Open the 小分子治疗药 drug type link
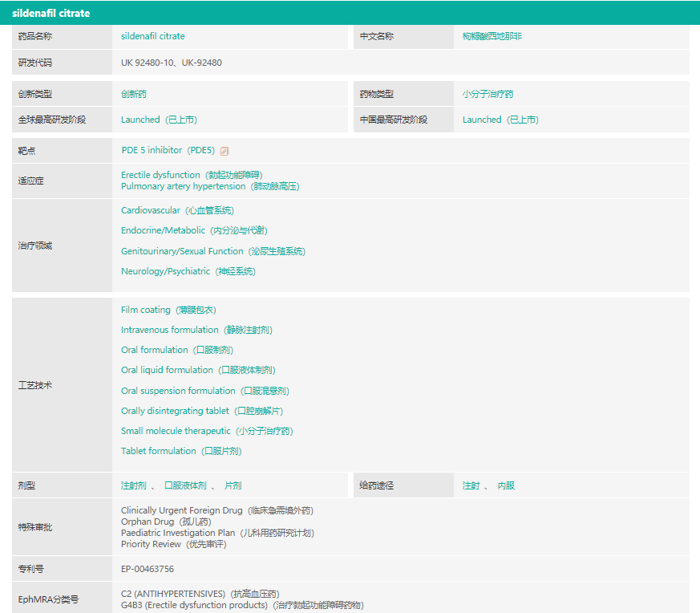Image resolution: width=700 pixels, height=613 pixels. pyautogui.click(x=488, y=94)
